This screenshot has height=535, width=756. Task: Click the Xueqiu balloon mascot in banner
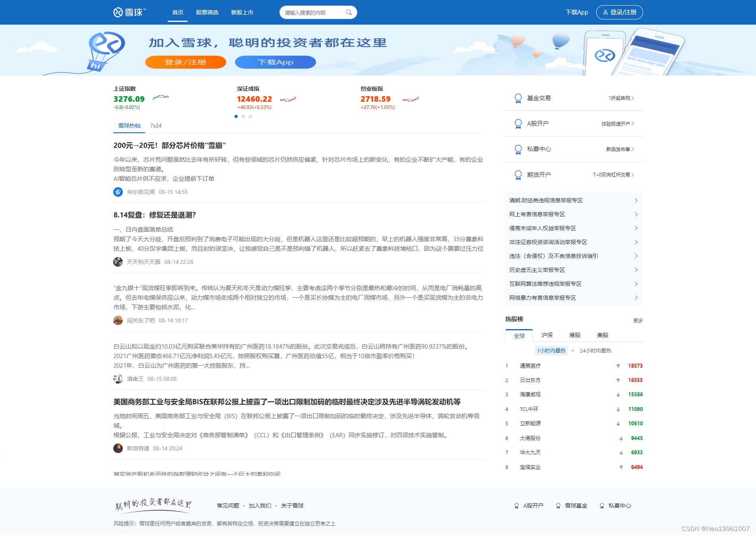point(106,52)
